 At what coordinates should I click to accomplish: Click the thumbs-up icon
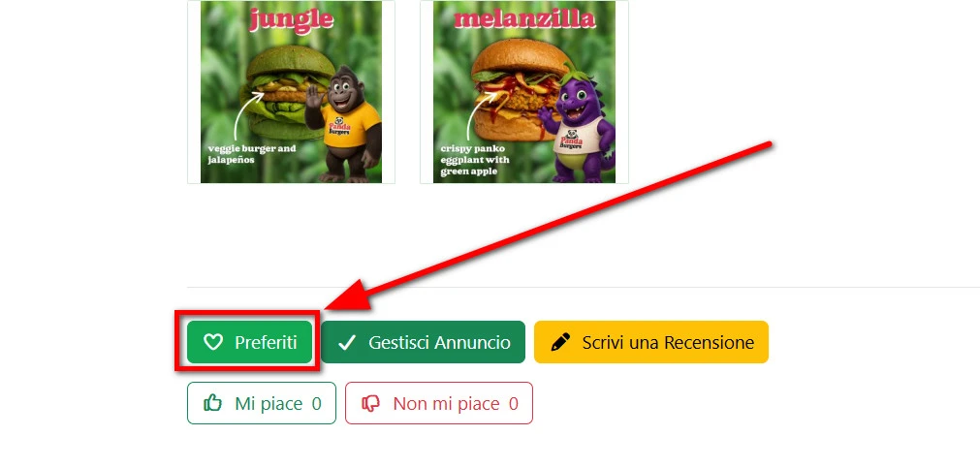[212, 403]
